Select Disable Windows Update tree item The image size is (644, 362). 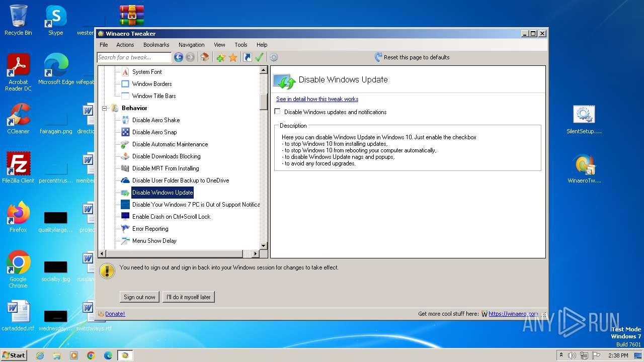point(163,193)
